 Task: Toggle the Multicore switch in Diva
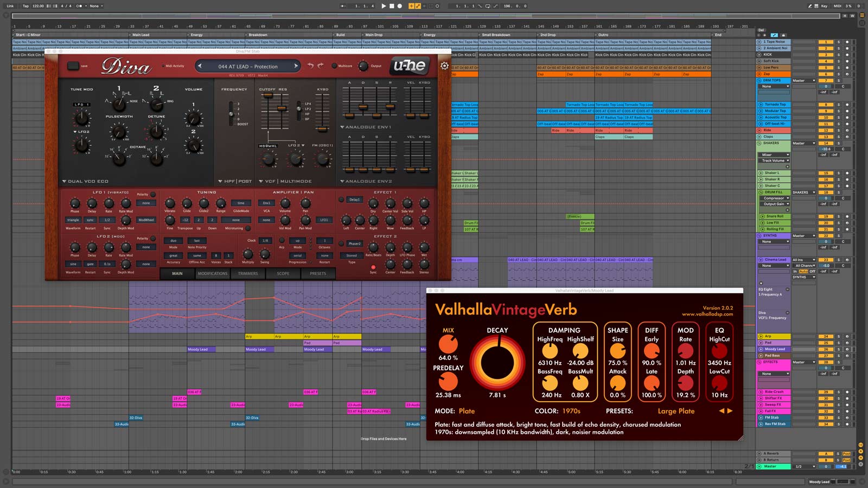click(334, 66)
